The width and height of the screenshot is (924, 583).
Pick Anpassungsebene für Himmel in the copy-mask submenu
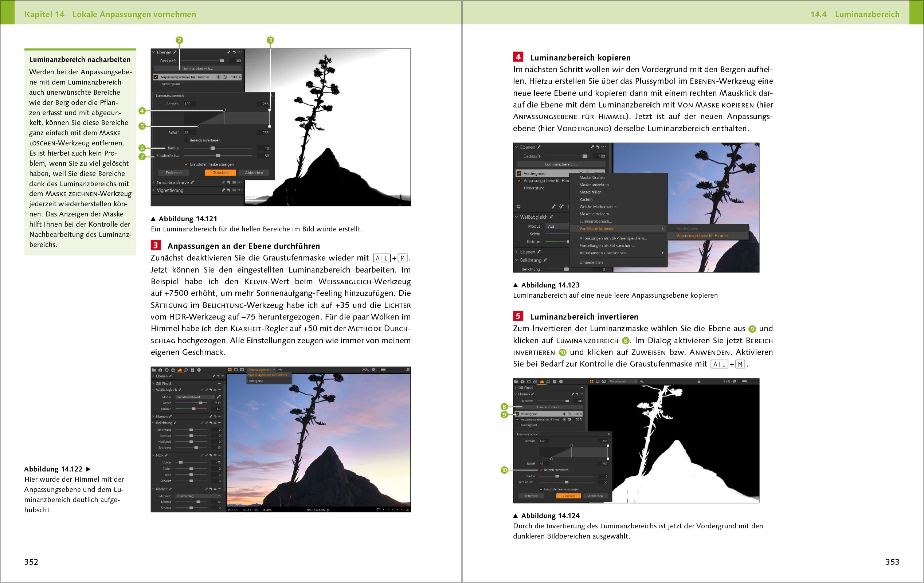[707, 236]
